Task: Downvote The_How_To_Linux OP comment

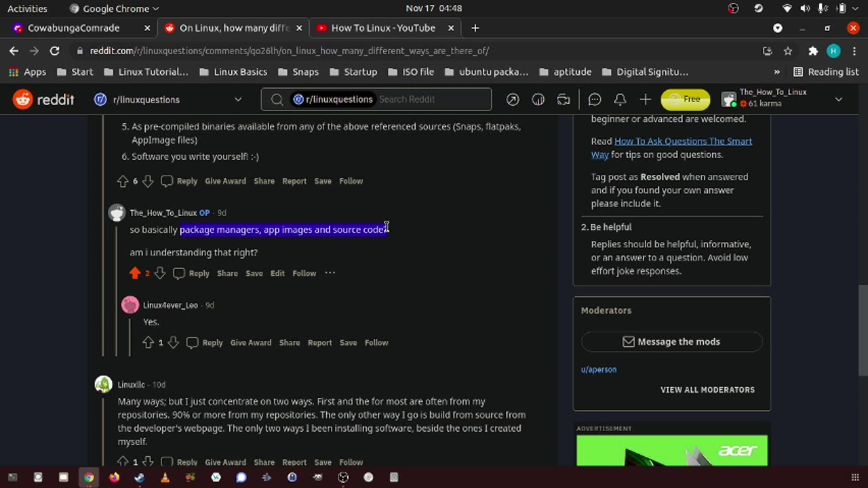Action: coord(159,273)
